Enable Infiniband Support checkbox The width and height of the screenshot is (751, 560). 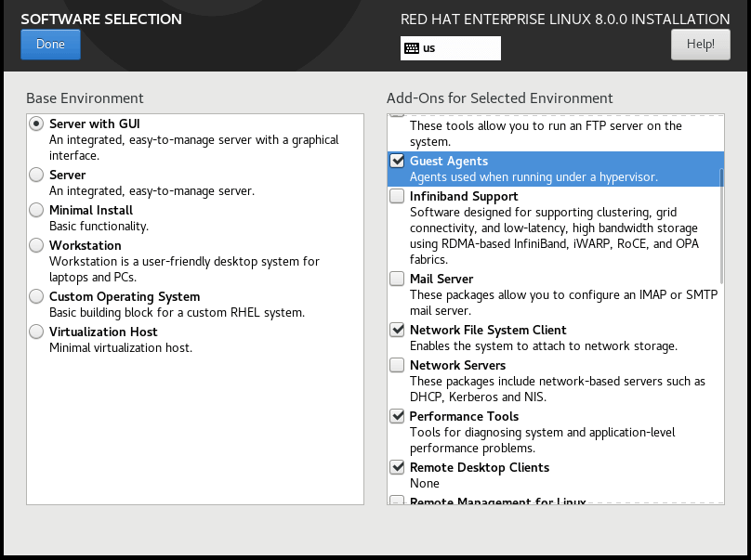click(x=397, y=196)
